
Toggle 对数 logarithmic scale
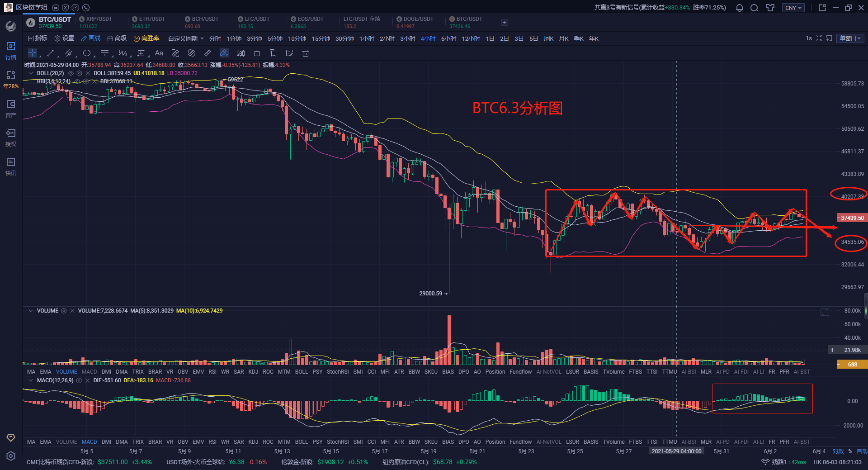click(x=838, y=451)
